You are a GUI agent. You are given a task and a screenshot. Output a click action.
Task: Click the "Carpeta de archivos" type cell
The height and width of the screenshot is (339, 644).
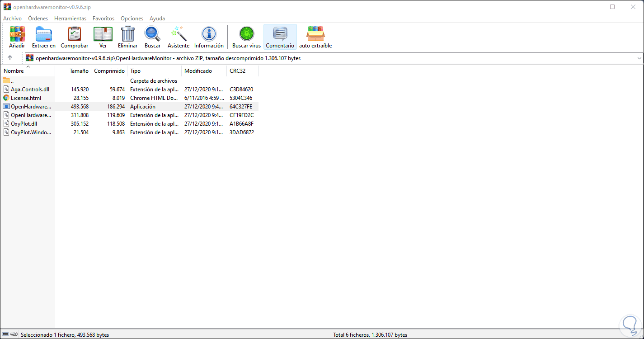pos(154,81)
